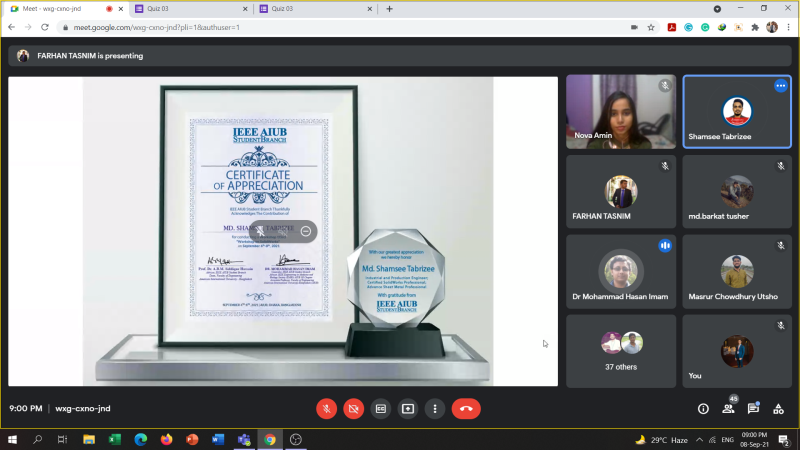Open chat with everyone icon
Screen dimensions: 800x450
pos(753,408)
